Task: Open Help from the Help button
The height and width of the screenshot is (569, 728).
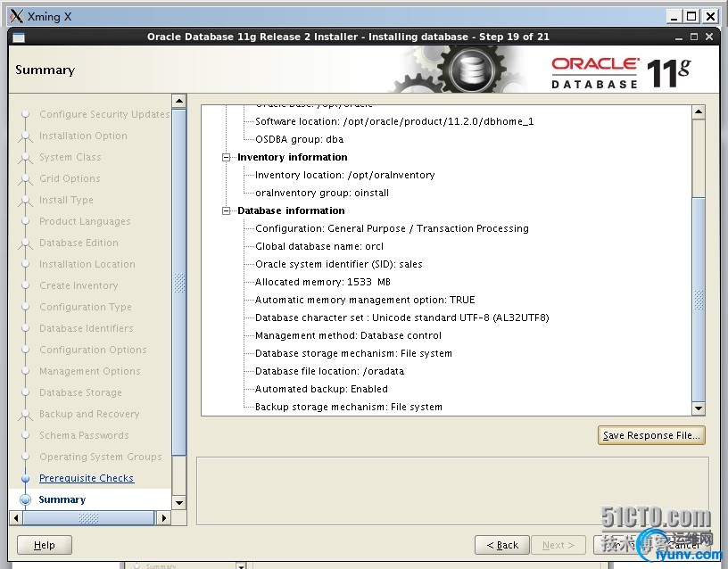Action: 44,545
